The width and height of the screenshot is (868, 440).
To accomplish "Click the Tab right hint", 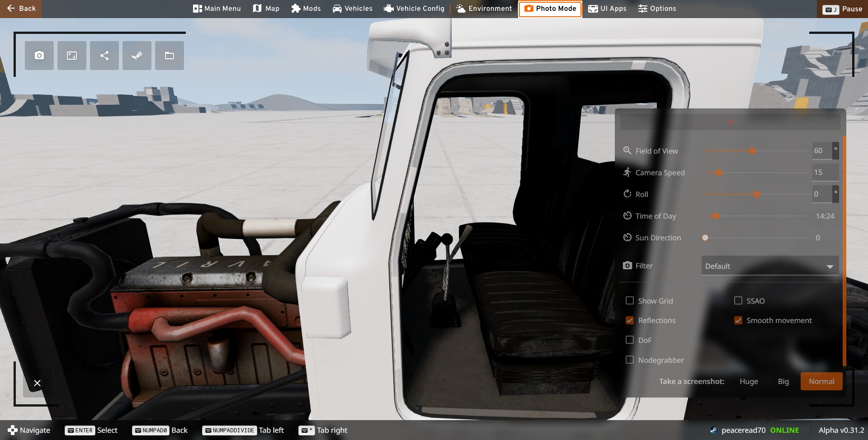I will coord(323,430).
